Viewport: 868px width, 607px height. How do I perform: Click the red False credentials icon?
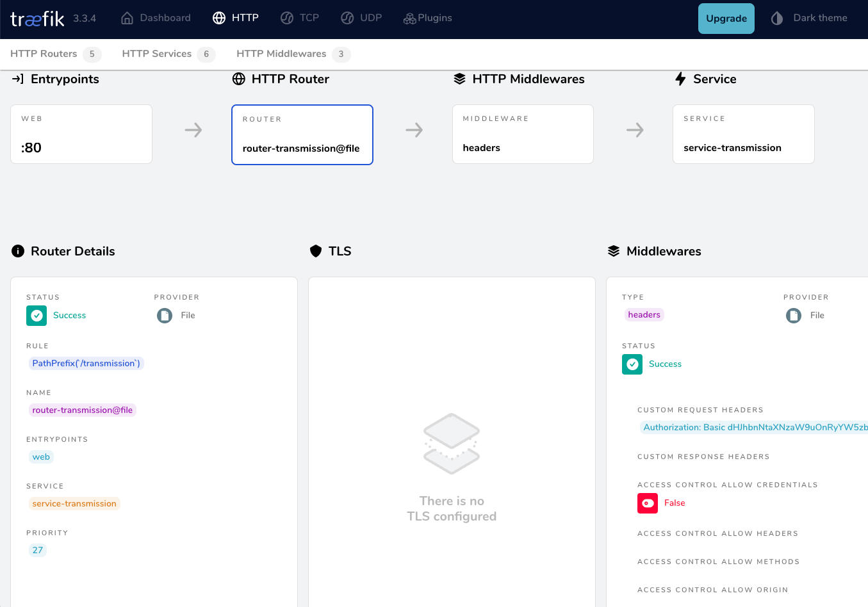click(648, 503)
